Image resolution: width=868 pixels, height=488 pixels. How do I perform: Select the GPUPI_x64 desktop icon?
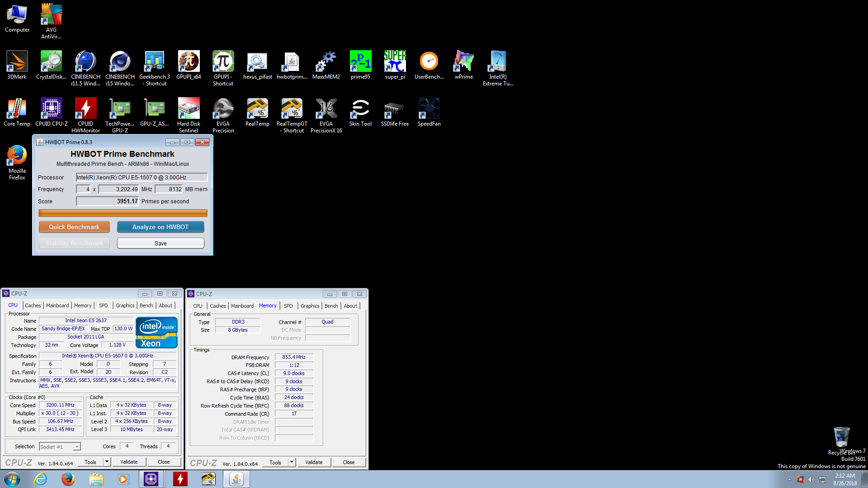click(x=189, y=66)
